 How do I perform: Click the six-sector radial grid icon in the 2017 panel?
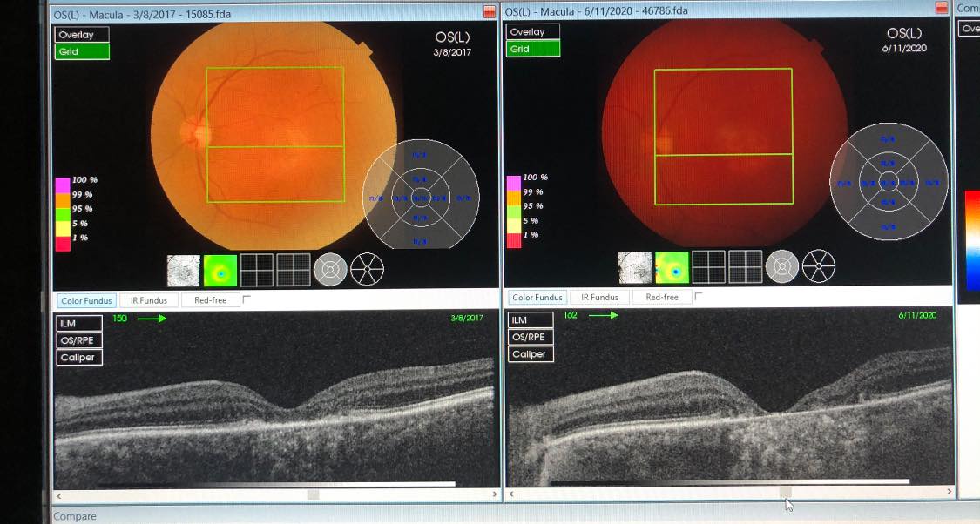[x=367, y=270]
